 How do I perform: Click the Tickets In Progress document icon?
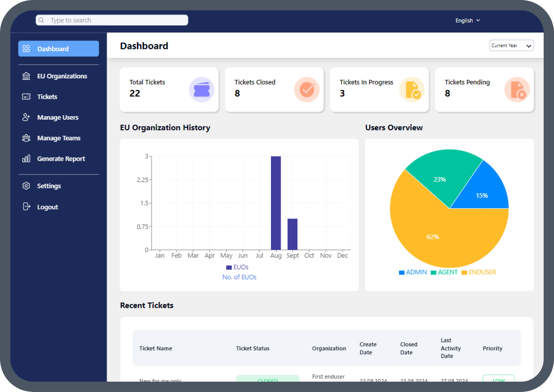coord(412,90)
